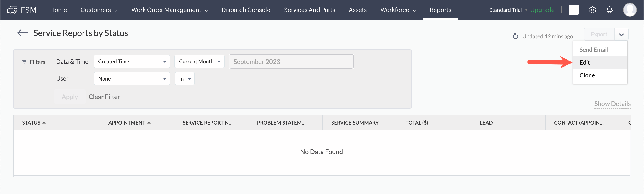Viewport: 644px width, 194px height.
Task: Open the settings gear icon
Action: click(x=593, y=10)
